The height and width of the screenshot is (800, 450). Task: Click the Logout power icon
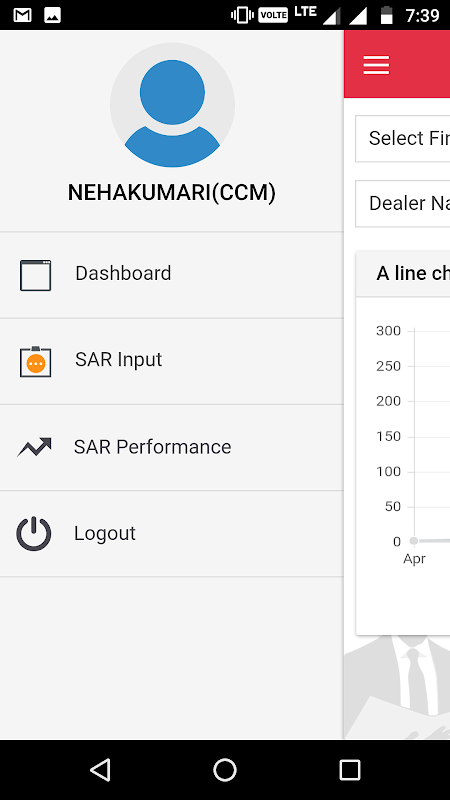(34, 534)
